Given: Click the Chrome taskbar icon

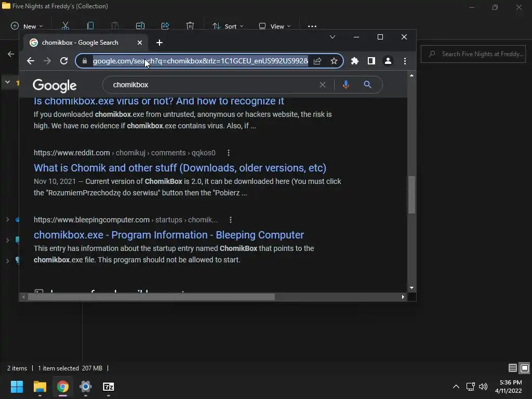Looking at the screenshot, I should [63, 387].
